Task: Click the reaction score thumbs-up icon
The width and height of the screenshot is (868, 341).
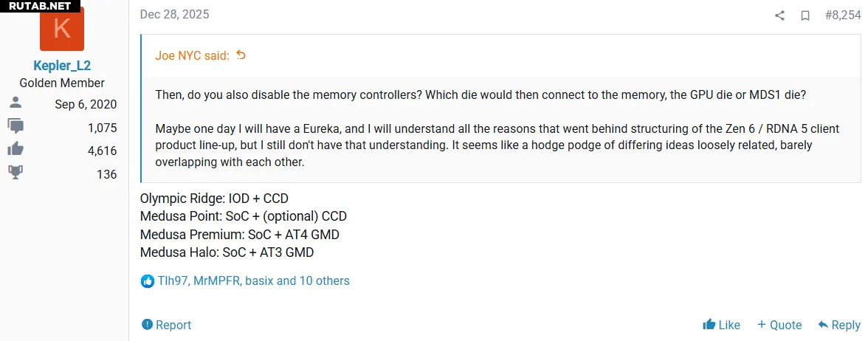Action: tap(15, 151)
